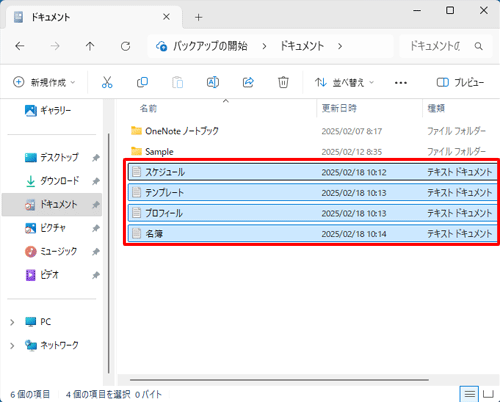Click the ドキュメント search box
The image size is (500, 402).
tap(446, 46)
